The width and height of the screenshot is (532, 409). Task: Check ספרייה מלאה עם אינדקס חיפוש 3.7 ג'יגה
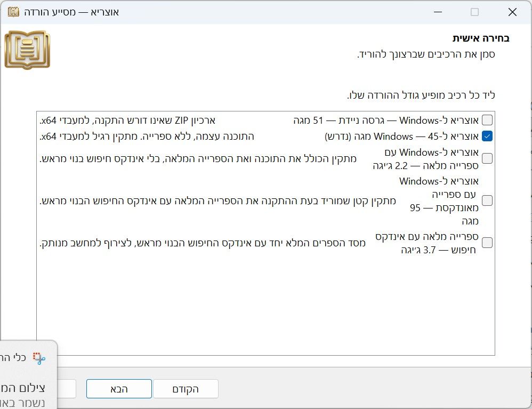tap(487, 243)
